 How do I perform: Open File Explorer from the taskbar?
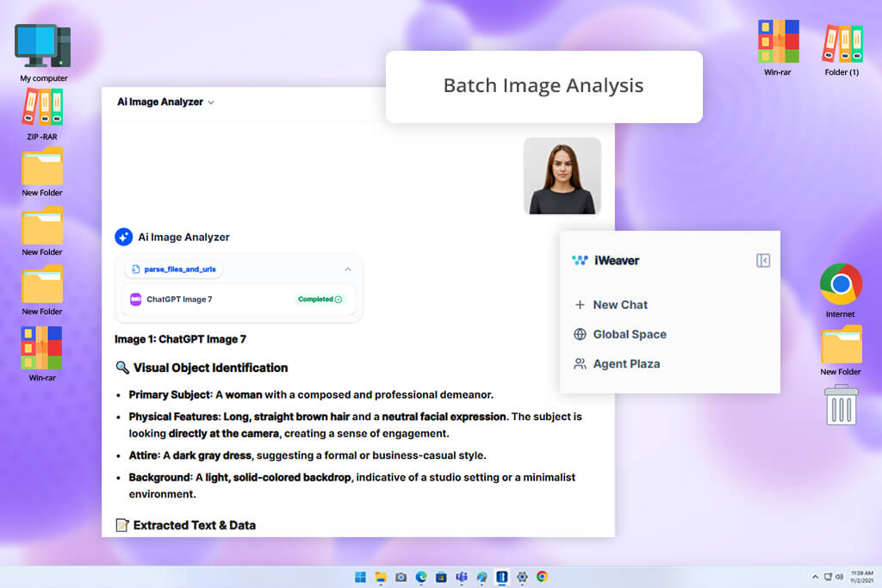381,577
